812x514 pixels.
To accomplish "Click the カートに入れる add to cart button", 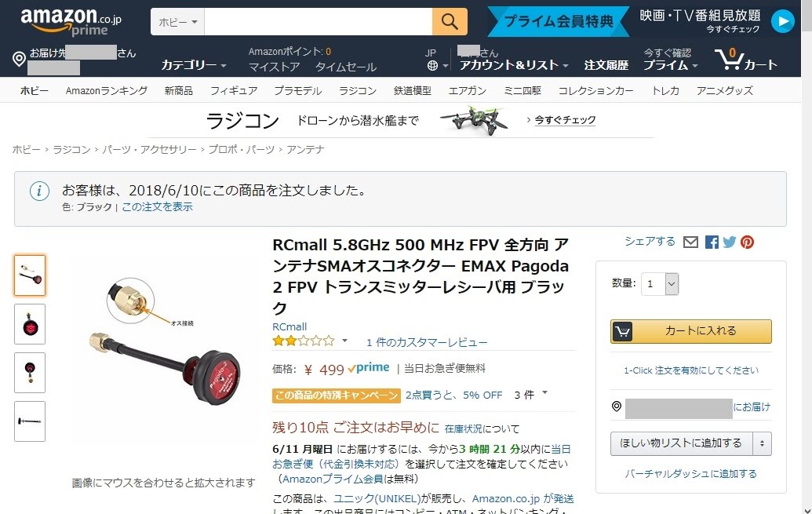I will point(691,331).
